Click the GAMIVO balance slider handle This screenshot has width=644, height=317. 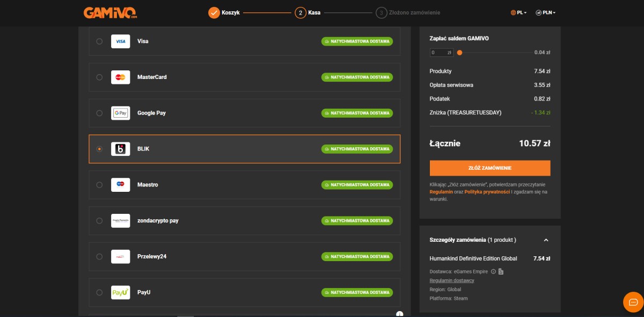[459, 53]
